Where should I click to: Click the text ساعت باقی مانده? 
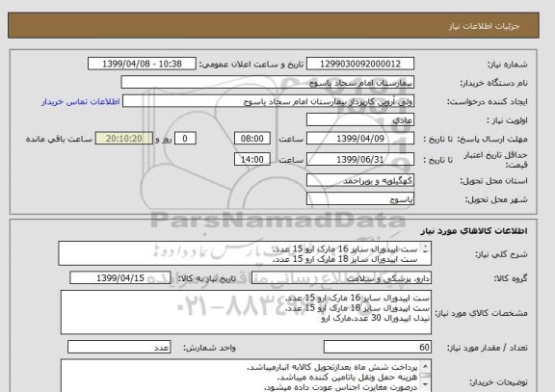59,139
